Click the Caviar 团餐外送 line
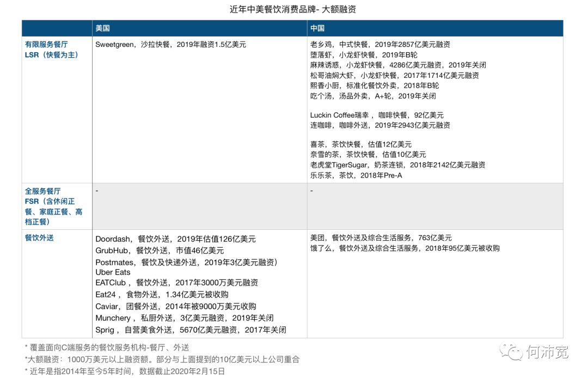Viewport: 588px width, 378px height. tap(175, 306)
